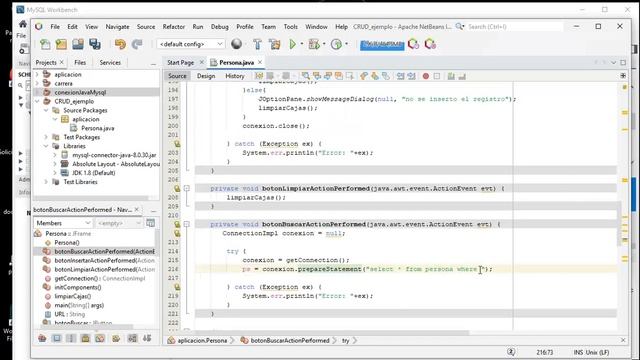
Task: Toggle Show Fields filter in Navigator
Action: (57, 338)
